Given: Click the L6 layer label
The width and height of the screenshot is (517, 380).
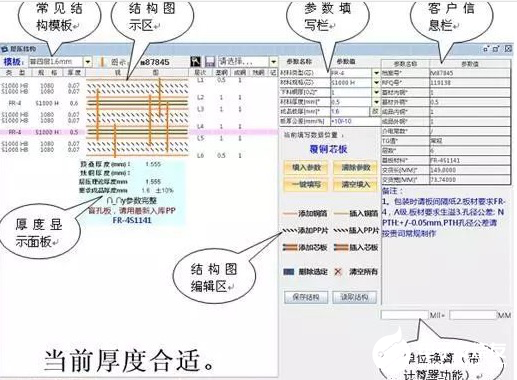Looking at the screenshot, I should [200, 155].
